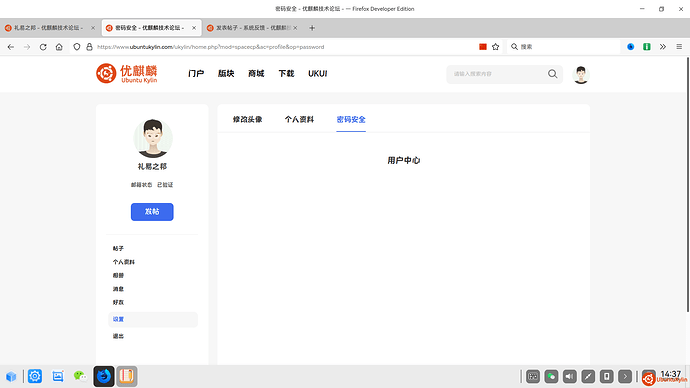Select the 密码安全 browser tab
This screenshot has height=388, width=690.
pyautogui.click(x=151, y=28)
